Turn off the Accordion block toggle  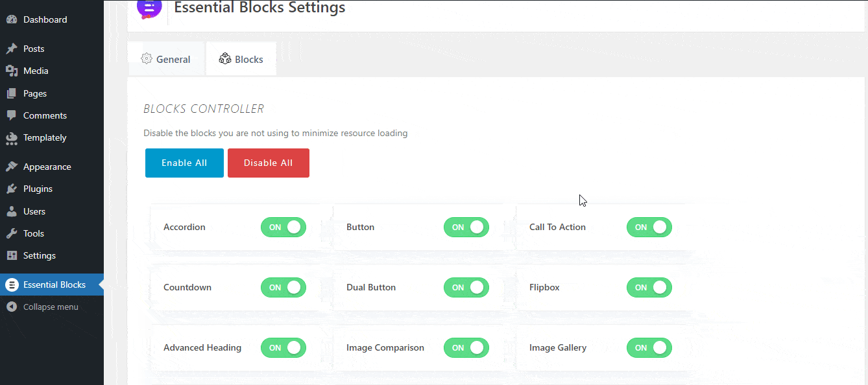pos(283,227)
